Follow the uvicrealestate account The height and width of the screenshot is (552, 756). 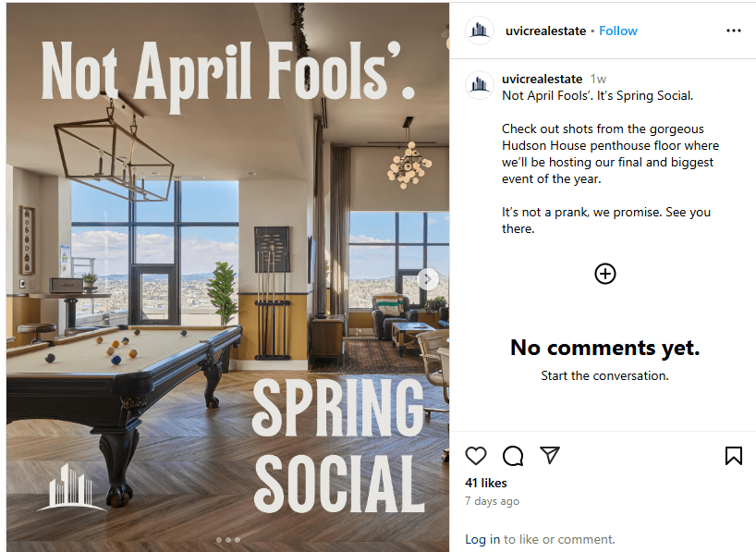[x=618, y=31]
